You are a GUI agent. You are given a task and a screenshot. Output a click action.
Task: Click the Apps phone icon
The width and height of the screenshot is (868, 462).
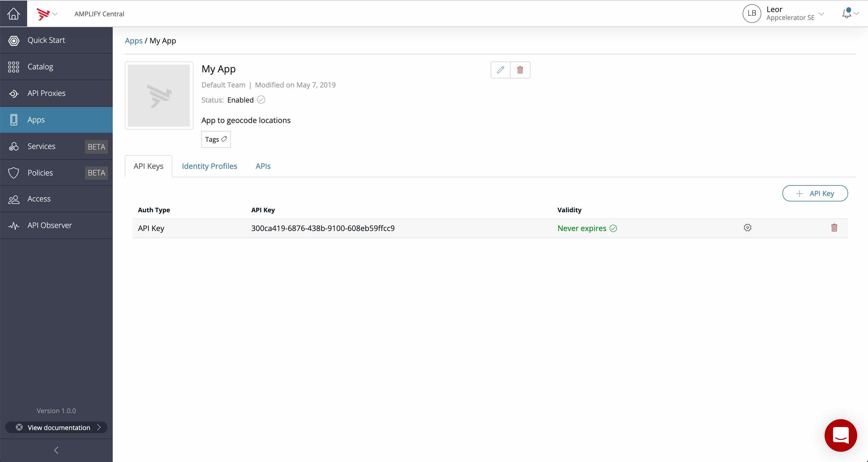tap(14, 120)
